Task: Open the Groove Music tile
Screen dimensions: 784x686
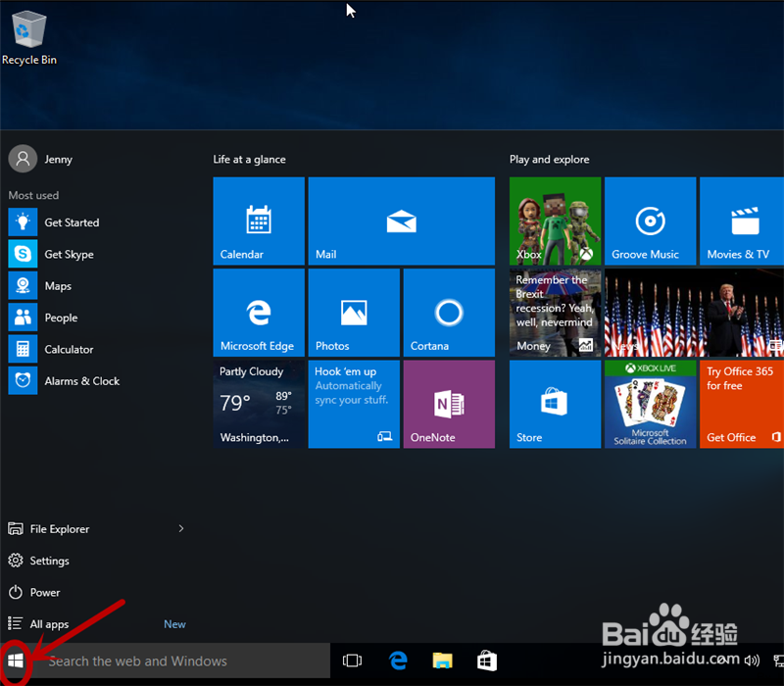Action: pos(650,221)
